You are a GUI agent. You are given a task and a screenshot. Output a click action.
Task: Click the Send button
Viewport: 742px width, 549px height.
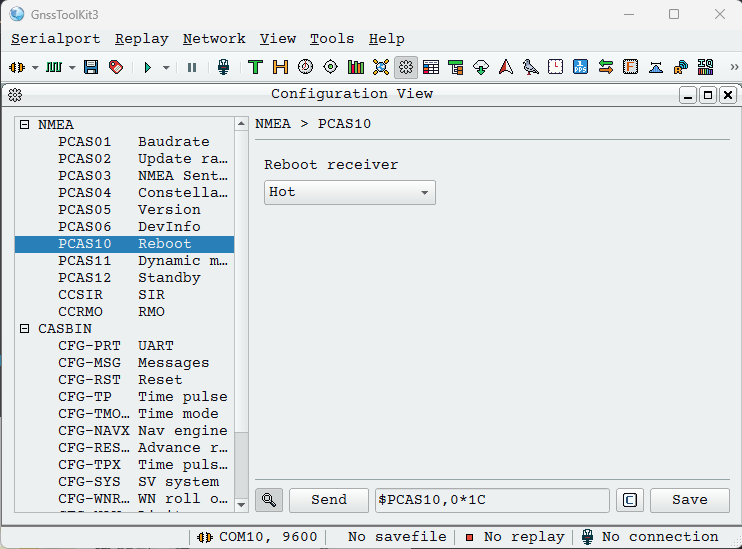click(x=329, y=500)
